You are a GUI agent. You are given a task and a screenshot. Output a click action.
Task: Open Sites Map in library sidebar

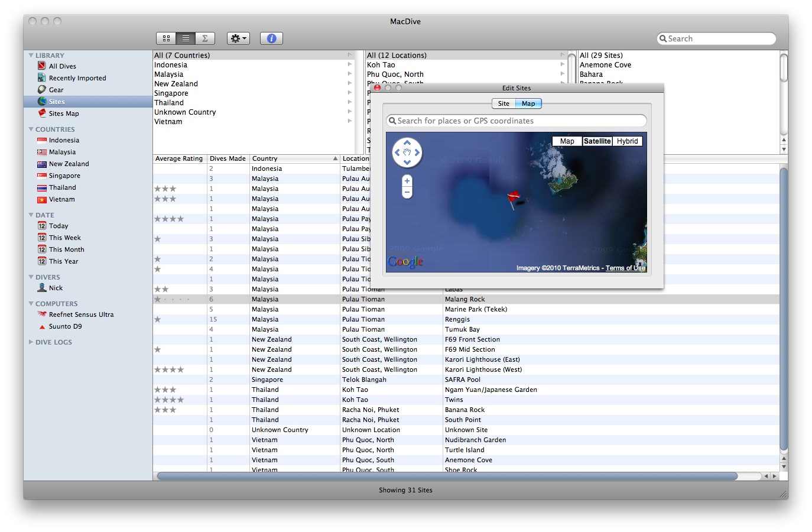click(x=64, y=113)
